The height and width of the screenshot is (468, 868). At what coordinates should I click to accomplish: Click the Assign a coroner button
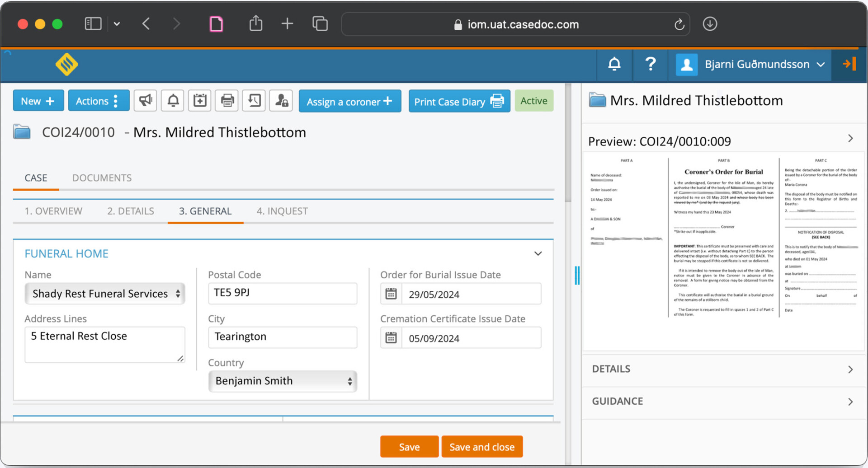click(x=350, y=101)
